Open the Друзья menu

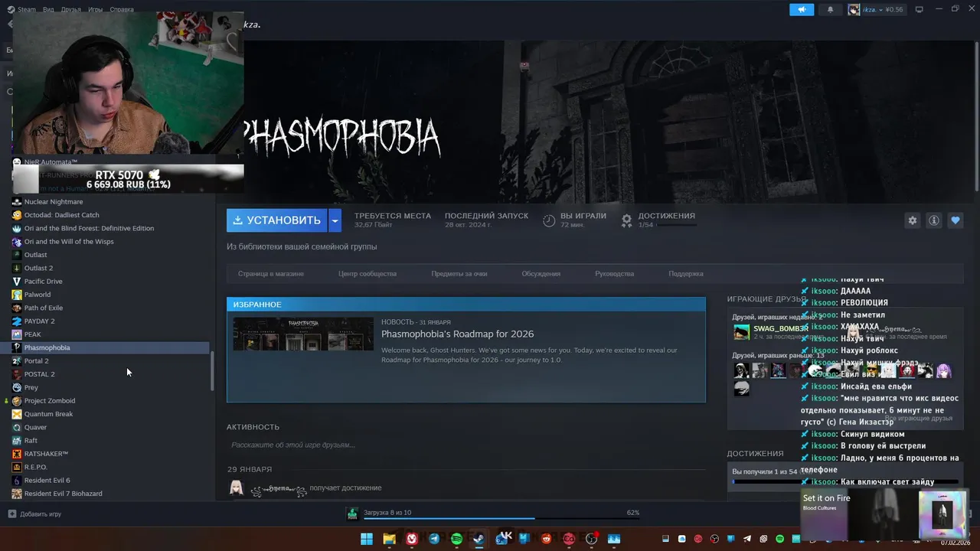[x=70, y=10]
